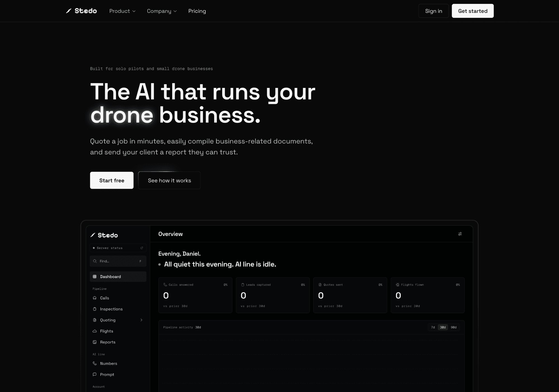Click the Overview heading text

coord(170,234)
